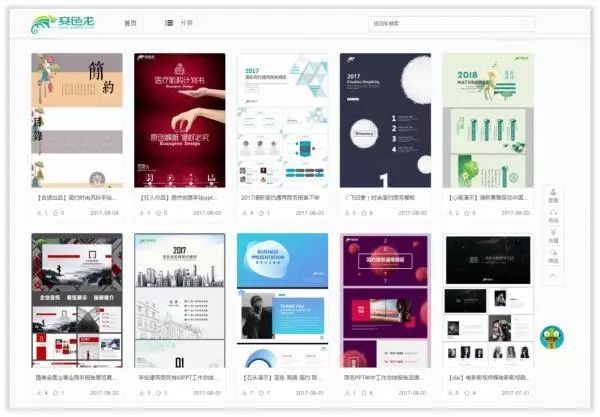Open the dark navy 2017 template thumbnail
The image size is (600, 417).
pyautogui.click(x=385, y=120)
